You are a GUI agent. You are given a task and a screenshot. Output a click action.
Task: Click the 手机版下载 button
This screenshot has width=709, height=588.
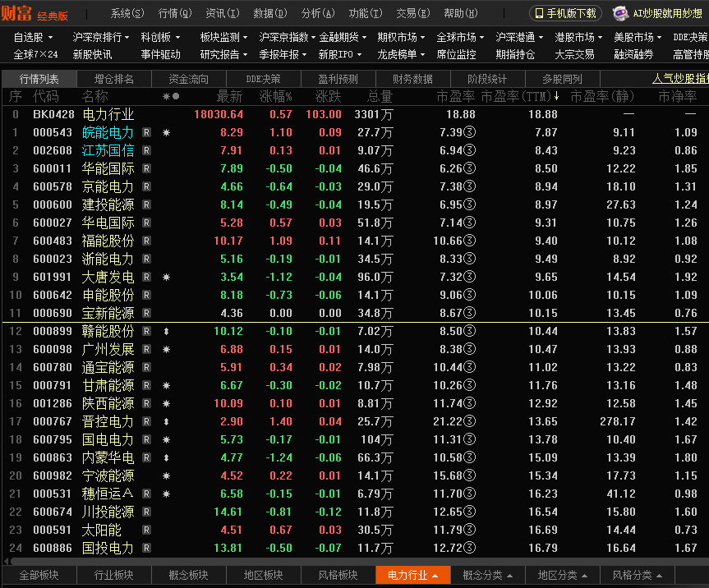click(565, 14)
